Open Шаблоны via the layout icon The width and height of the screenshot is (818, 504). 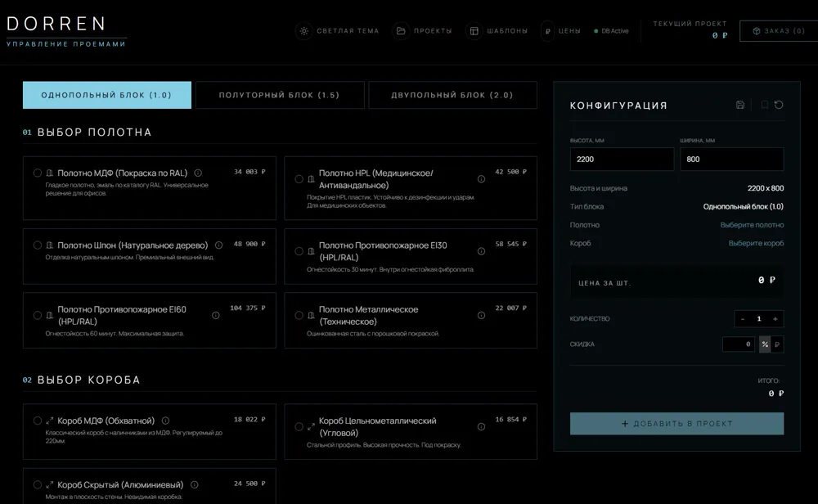point(474,31)
